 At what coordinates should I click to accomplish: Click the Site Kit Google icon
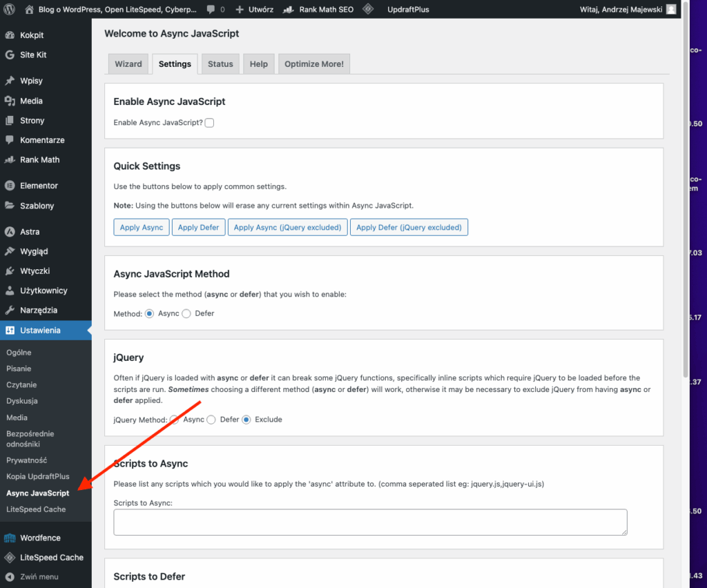[x=10, y=55]
